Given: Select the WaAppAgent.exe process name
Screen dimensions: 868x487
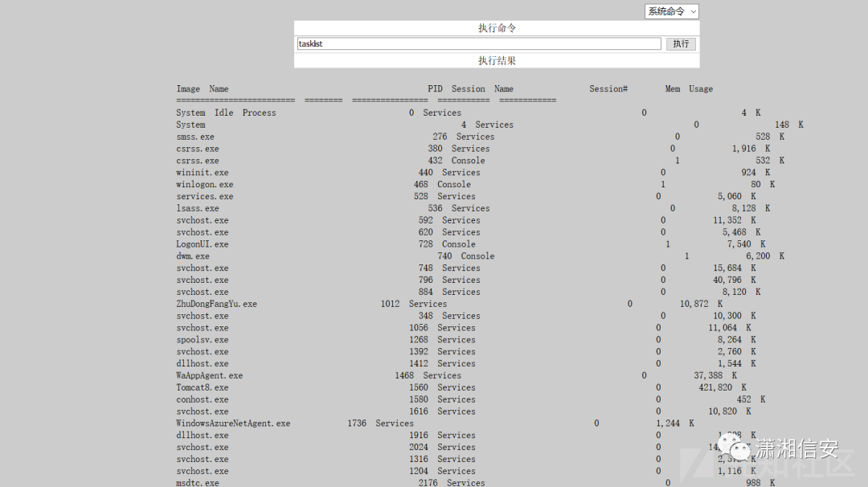Looking at the screenshot, I should tap(209, 376).
